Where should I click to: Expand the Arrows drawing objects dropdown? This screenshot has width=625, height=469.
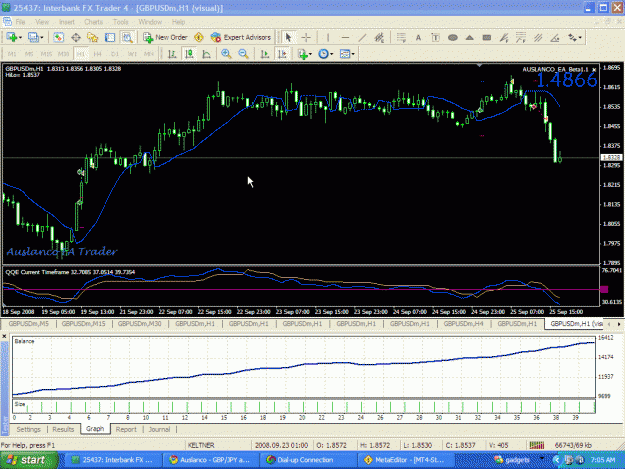pos(580,37)
